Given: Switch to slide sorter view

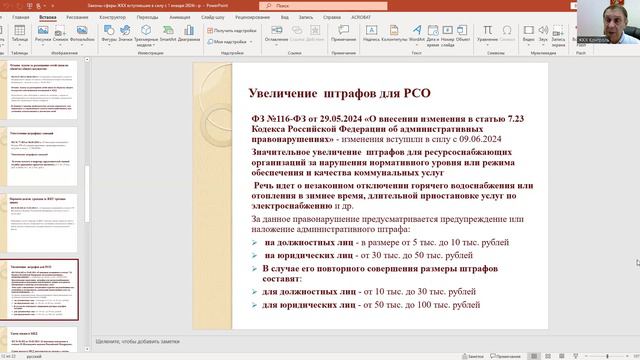Looking at the screenshot, I should tap(548, 356).
